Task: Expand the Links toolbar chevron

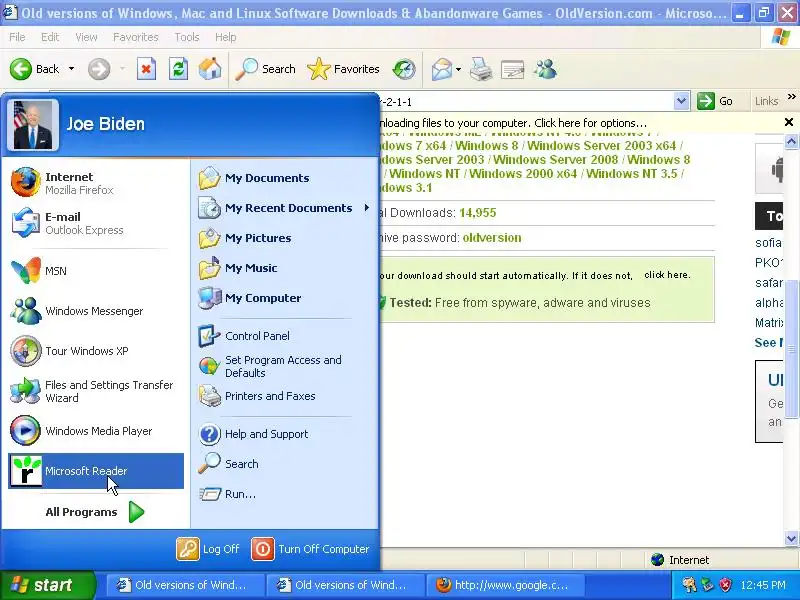Action: [791, 96]
